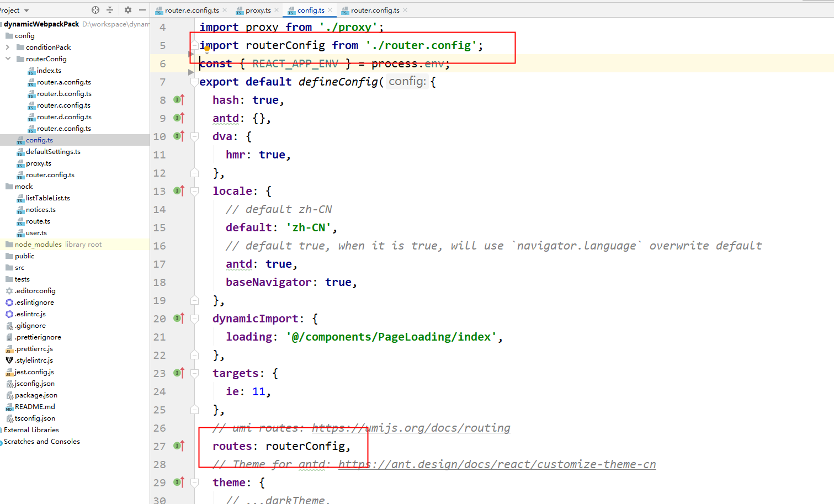Screen dimensions: 834x504
Task: Hide the Project tool window
Action: [142, 10]
